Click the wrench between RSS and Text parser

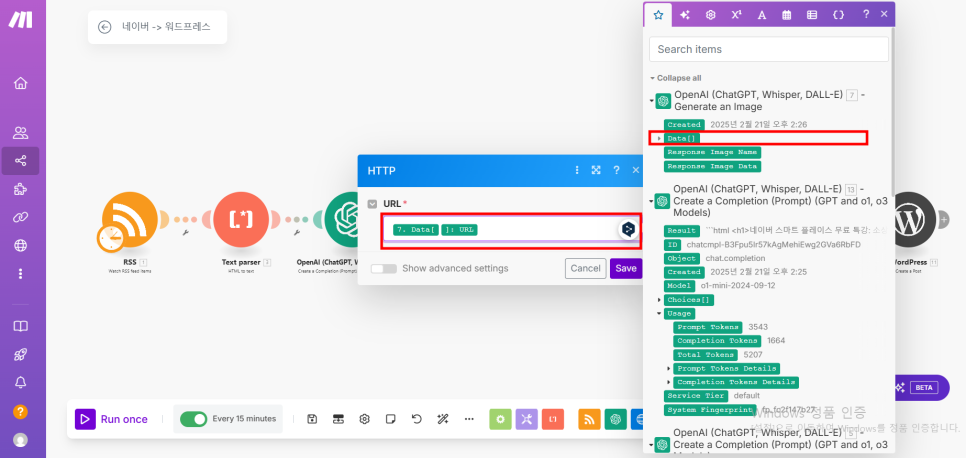point(185,233)
